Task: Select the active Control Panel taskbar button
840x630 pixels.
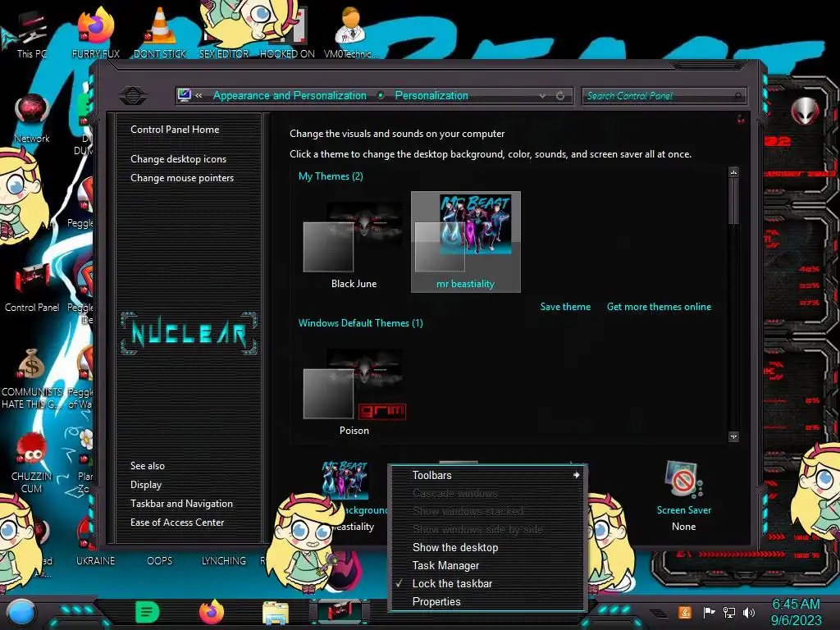Action: click(x=339, y=612)
